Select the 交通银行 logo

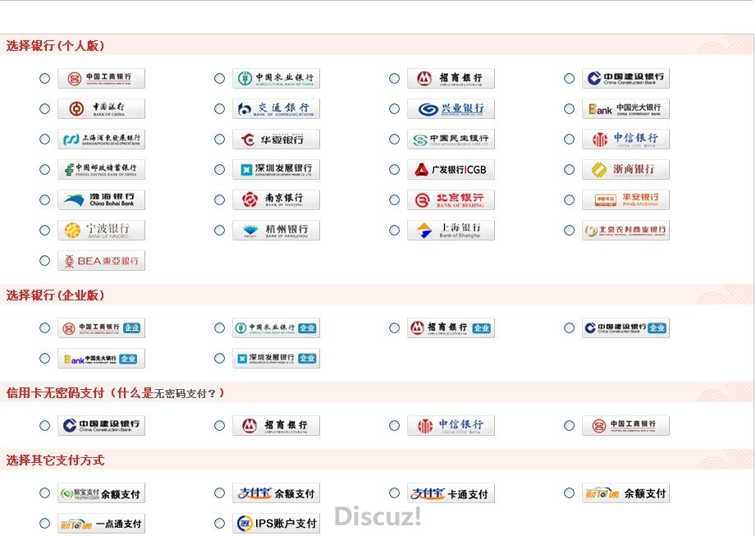[x=277, y=108]
